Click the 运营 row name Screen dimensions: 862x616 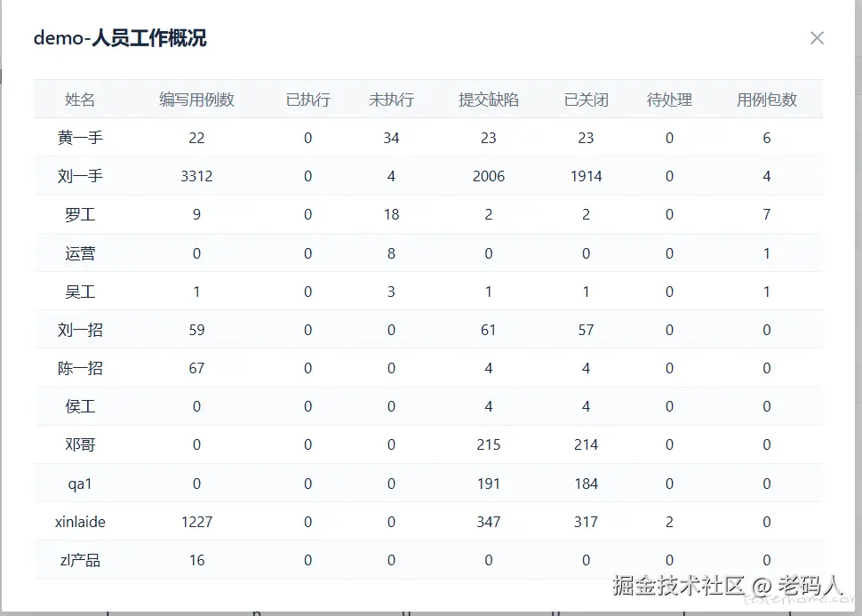coord(80,253)
